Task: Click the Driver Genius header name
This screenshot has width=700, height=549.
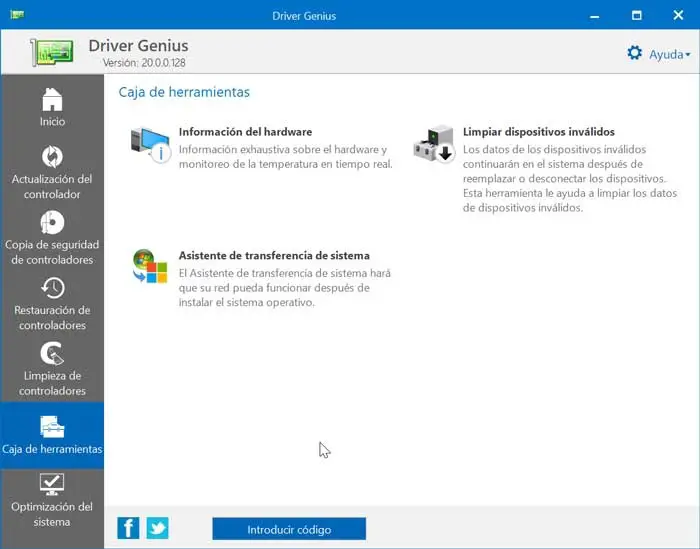Action: point(138,46)
